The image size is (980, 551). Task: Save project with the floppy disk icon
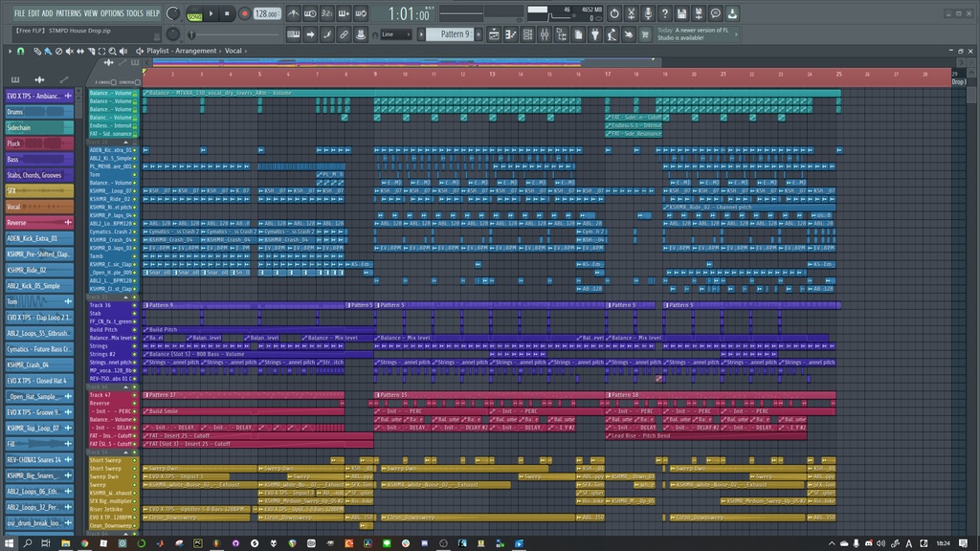[681, 13]
